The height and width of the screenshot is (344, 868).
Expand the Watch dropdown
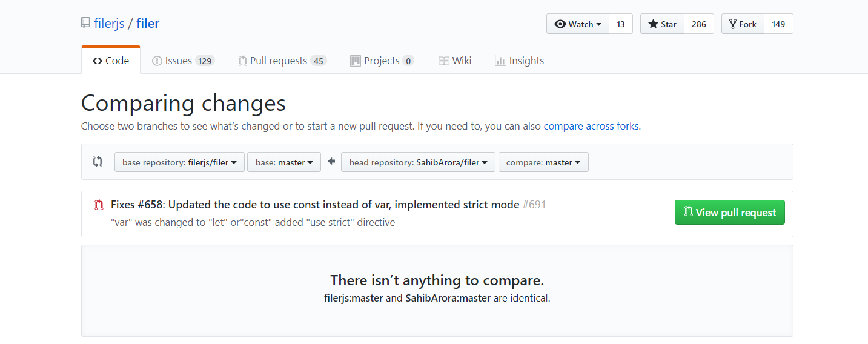(x=578, y=24)
